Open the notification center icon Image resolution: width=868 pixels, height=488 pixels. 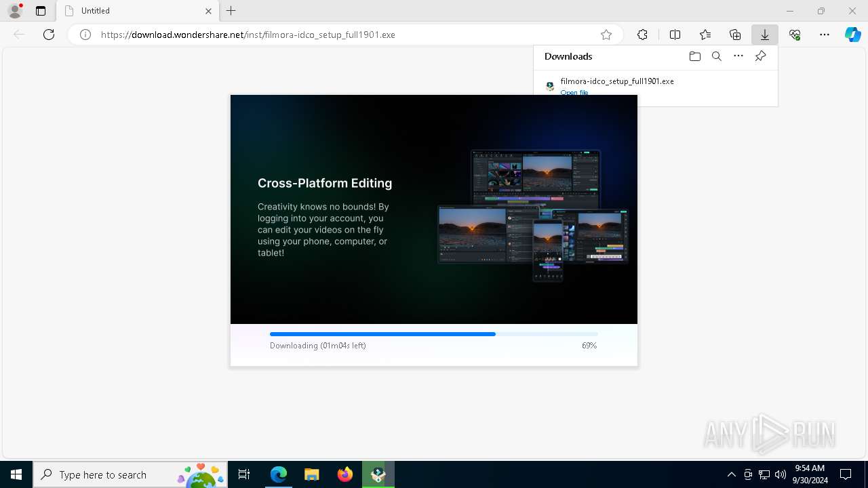coord(846,474)
